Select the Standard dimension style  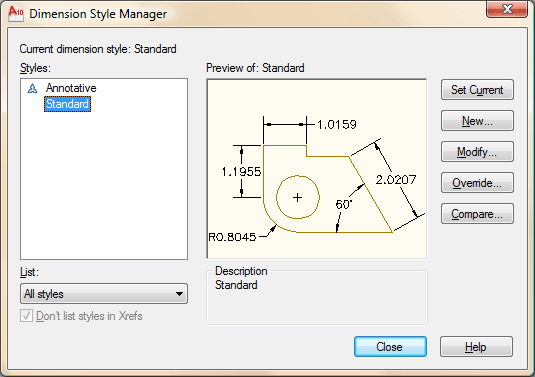(x=67, y=104)
